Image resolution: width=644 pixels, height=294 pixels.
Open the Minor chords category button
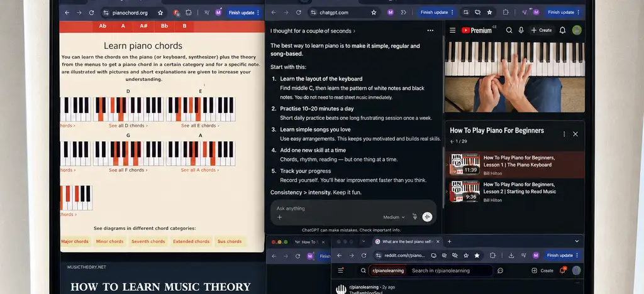[x=109, y=241]
